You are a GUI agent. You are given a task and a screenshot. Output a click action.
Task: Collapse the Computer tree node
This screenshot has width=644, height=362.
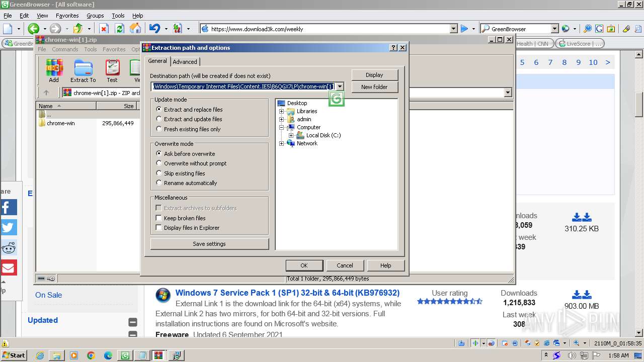(282, 127)
